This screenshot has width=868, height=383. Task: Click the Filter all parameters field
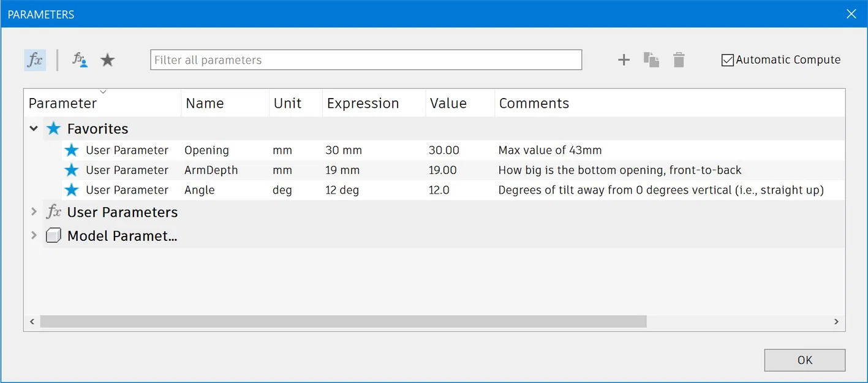point(366,60)
